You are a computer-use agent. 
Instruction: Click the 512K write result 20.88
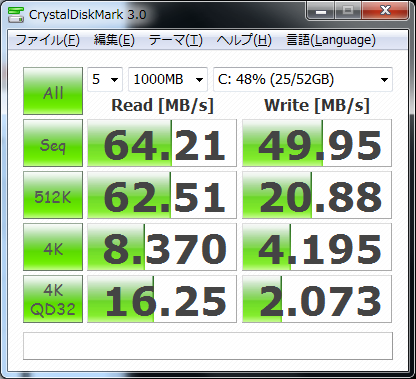(x=317, y=195)
